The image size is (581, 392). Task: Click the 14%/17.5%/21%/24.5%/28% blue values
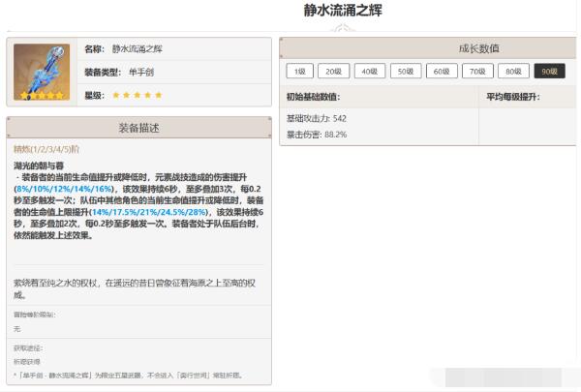pyautogui.click(x=149, y=212)
